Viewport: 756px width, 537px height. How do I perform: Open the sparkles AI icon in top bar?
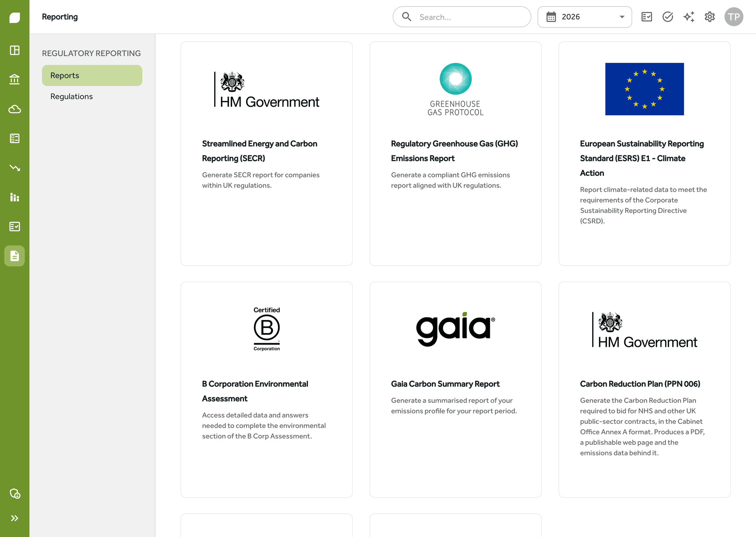coord(689,17)
